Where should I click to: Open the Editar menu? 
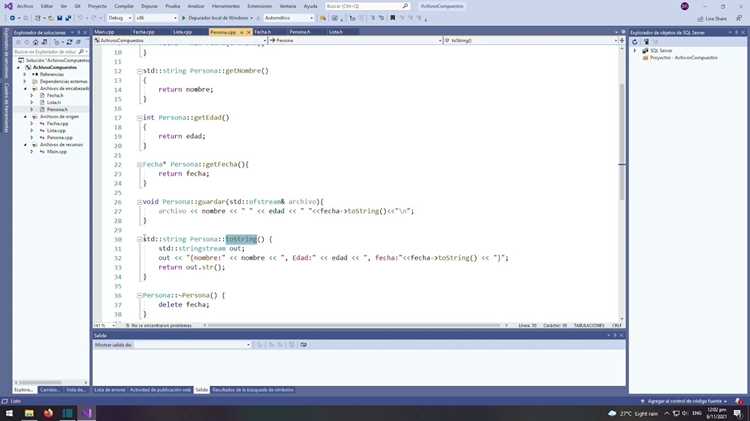(46, 6)
